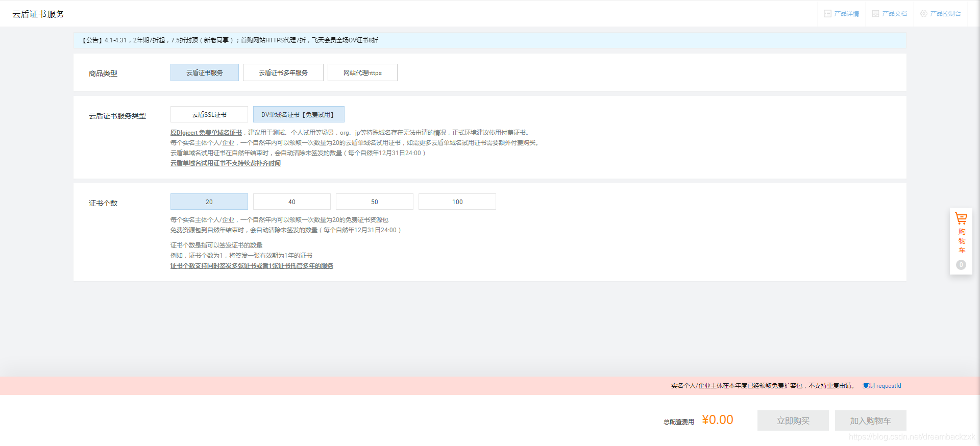Open 产品控制台 link
980x446 pixels.
pyautogui.click(x=945, y=14)
